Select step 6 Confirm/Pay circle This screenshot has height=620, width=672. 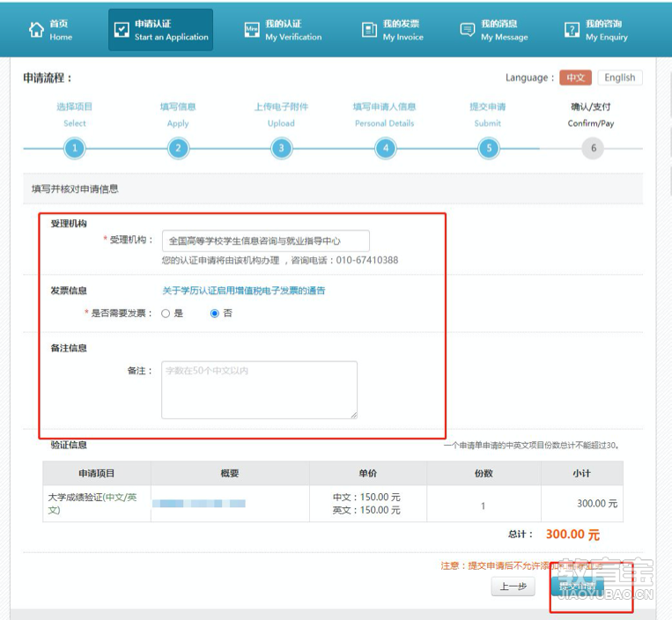coord(593,148)
